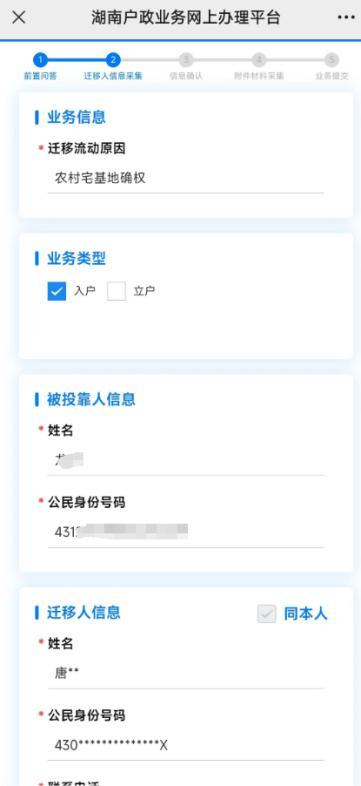
Task: Check the 立户 checkbox
Action: click(116, 291)
